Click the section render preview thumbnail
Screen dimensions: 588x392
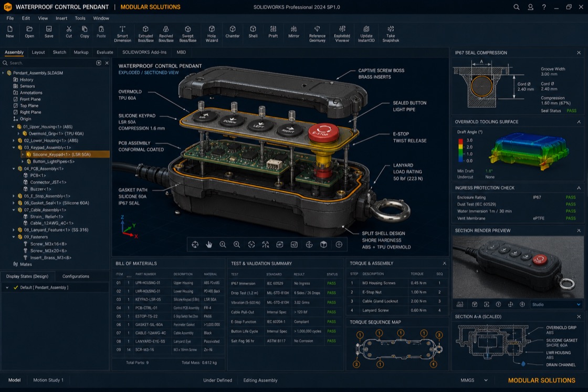pos(518,267)
